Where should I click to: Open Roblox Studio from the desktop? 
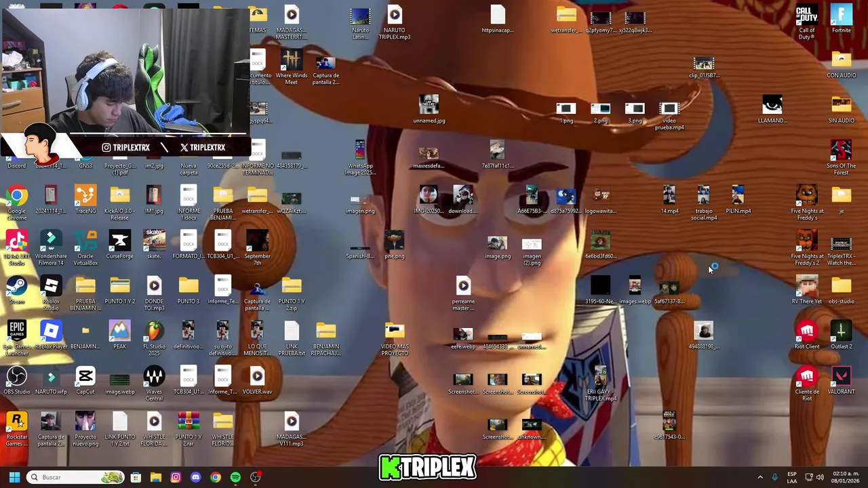coord(51,293)
